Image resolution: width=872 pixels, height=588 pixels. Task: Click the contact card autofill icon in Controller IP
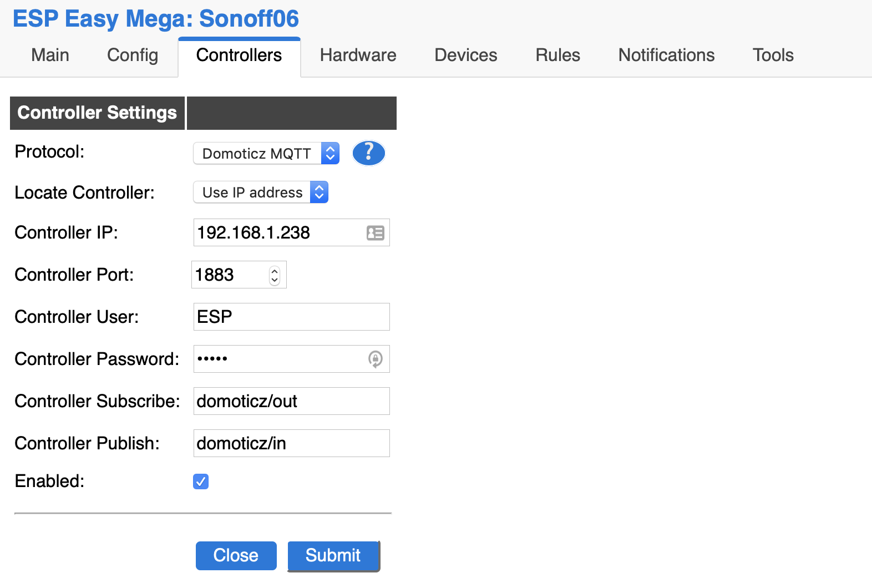tap(376, 233)
